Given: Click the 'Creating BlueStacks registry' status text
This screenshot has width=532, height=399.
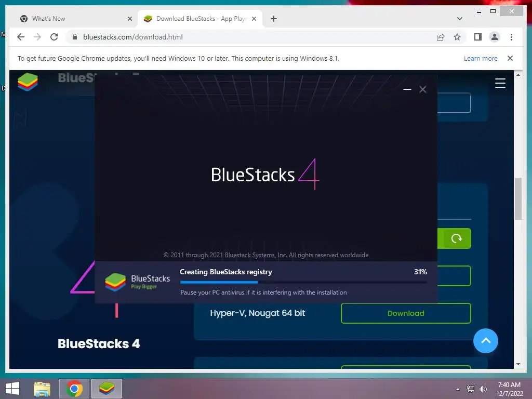Looking at the screenshot, I should [x=226, y=272].
